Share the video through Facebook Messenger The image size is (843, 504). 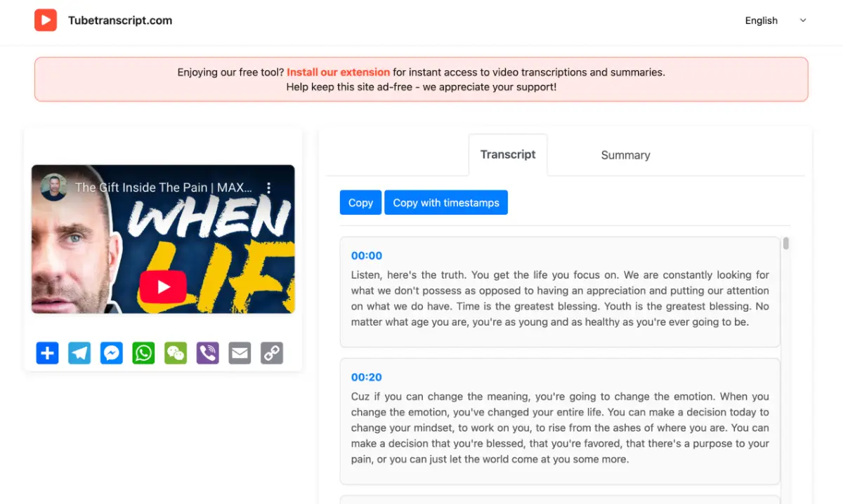[111, 353]
